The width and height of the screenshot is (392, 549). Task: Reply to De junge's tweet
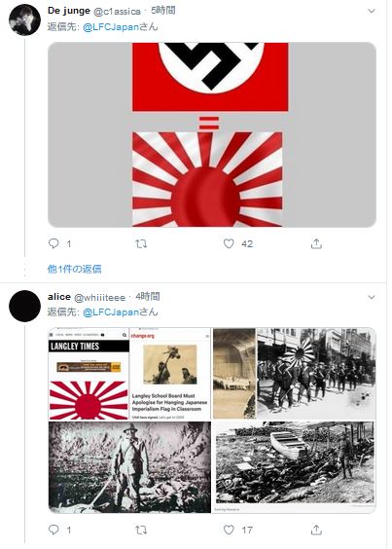(53, 243)
